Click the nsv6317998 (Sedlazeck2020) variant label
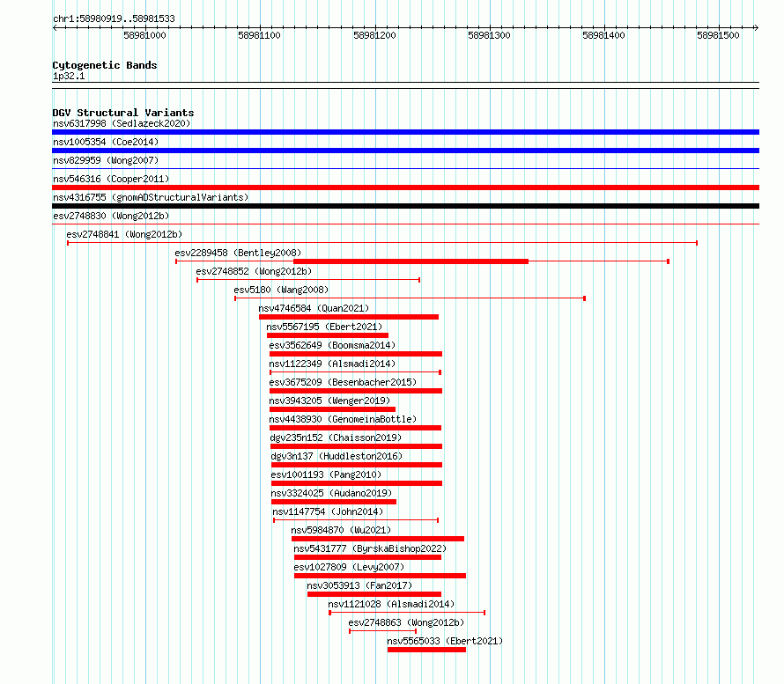Image resolution: width=784 pixels, height=684 pixels. tap(122, 123)
